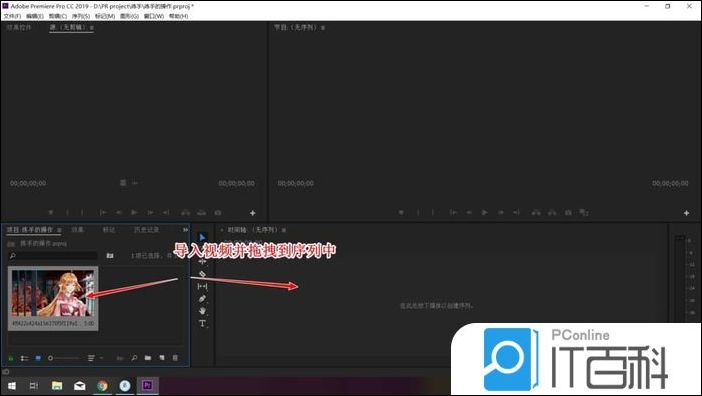Viewport: 702px width, 396px height.
Task: Select the Slip tool
Action: (202, 286)
